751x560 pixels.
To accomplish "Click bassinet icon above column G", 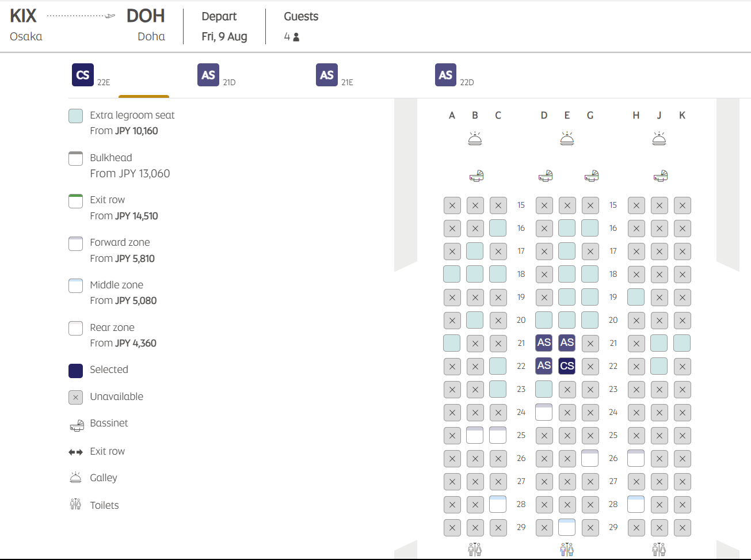I will [592, 176].
